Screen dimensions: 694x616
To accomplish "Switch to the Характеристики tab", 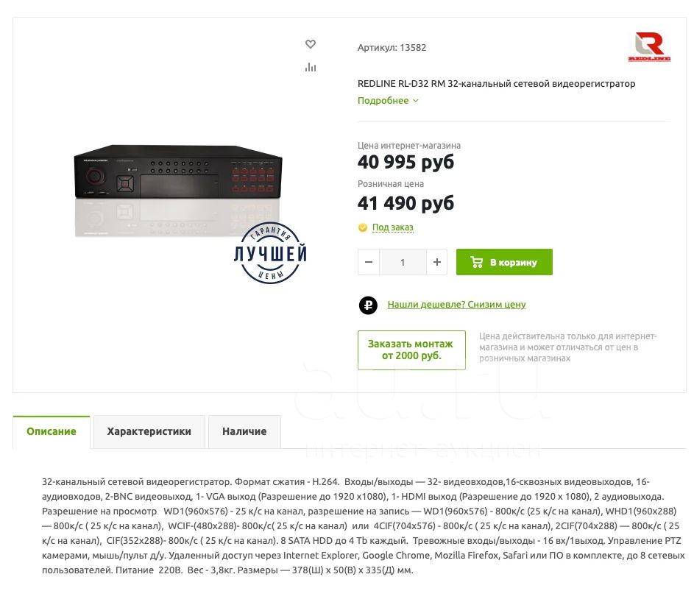I will [149, 432].
